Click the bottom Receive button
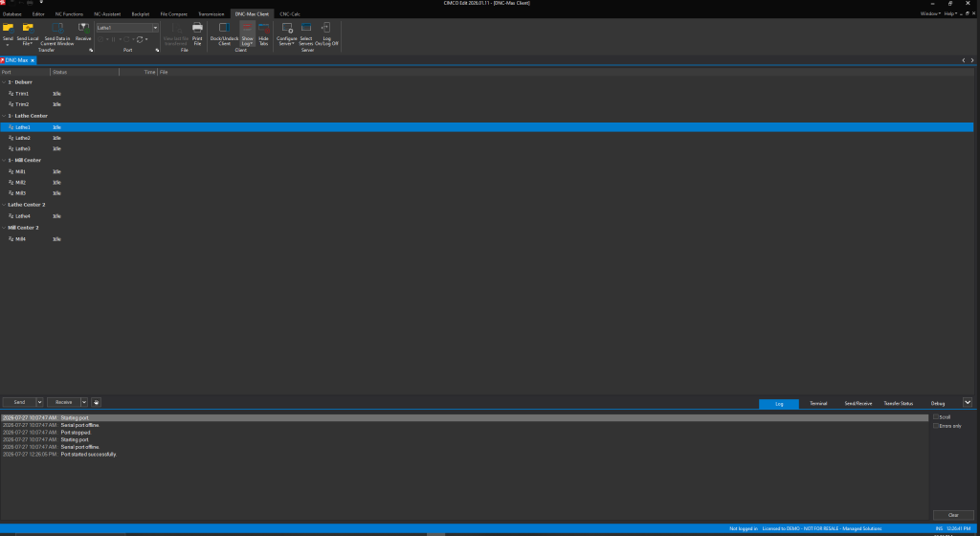 pyautogui.click(x=64, y=402)
